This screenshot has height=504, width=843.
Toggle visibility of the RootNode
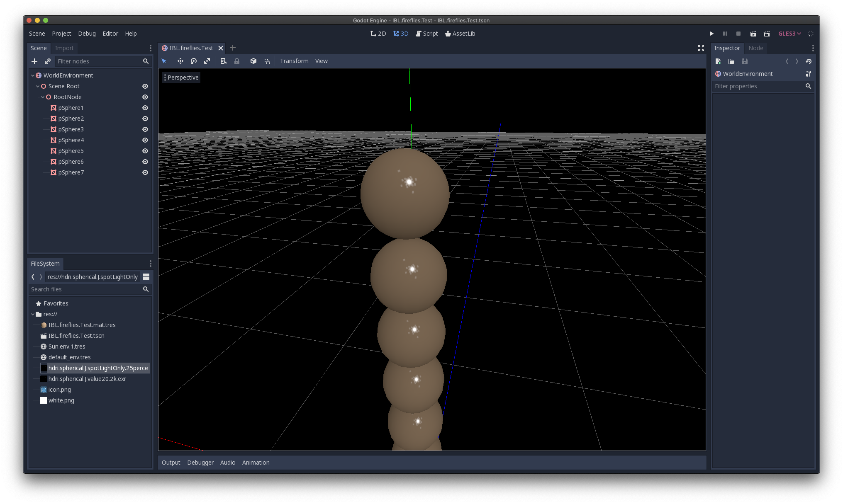145,97
